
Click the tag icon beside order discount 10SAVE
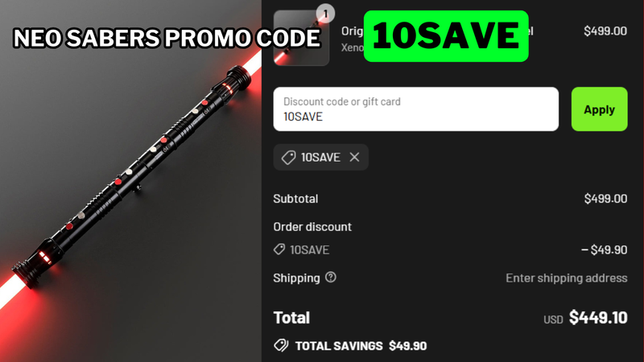point(279,249)
